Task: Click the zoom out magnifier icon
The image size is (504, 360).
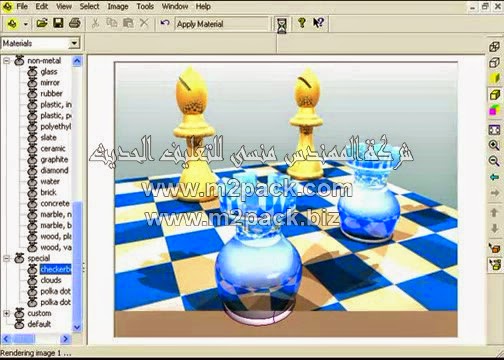Action: (494, 161)
